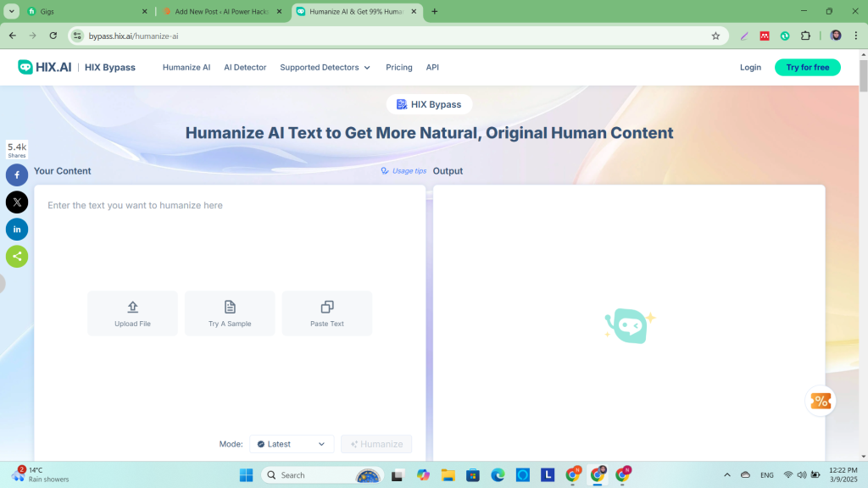Click the Login link

point(750,67)
